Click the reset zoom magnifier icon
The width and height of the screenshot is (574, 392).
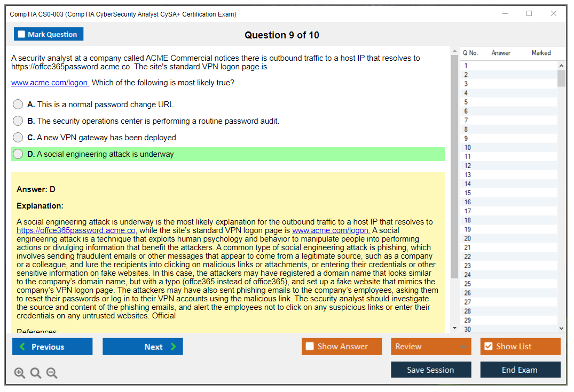(x=36, y=373)
